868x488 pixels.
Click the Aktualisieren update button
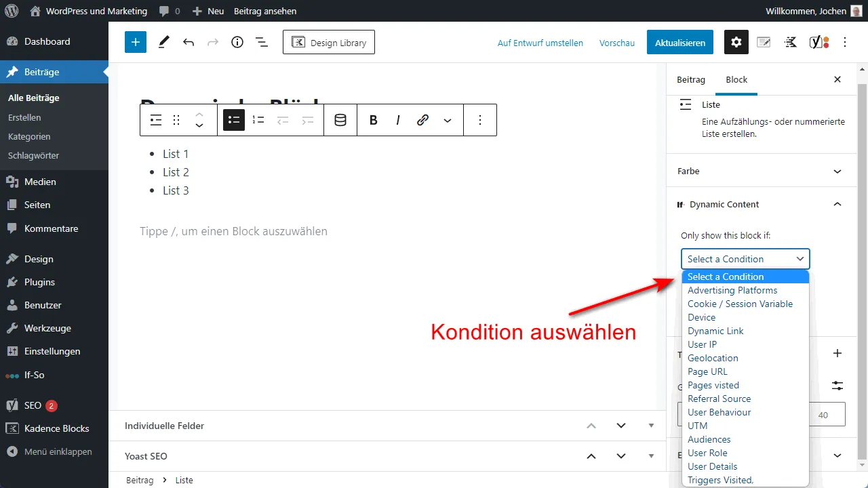coord(680,42)
